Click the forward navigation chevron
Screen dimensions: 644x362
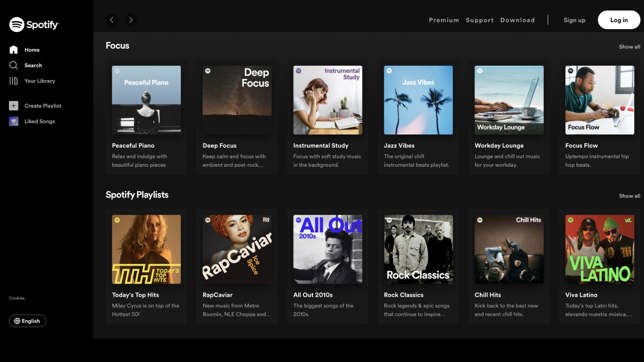(131, 20)
